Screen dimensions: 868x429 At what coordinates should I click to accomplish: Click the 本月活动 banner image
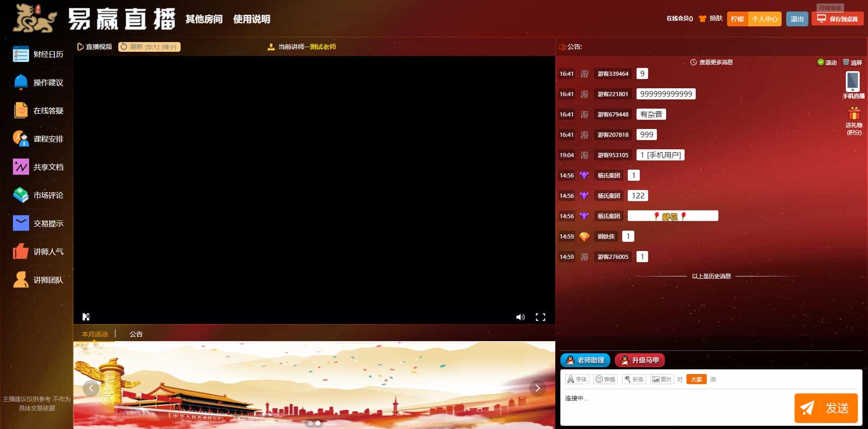(x=314, y=385)
